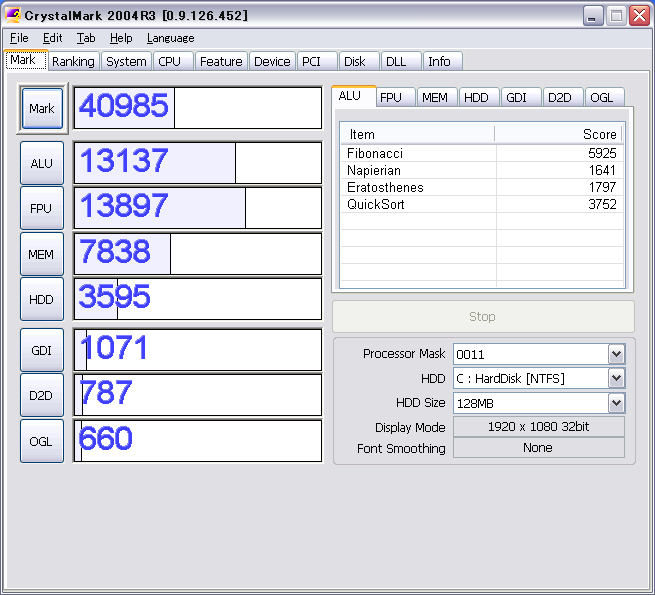Click the CrystalMark title bar app icon
655x595 pixels.
tap(13, 15)
